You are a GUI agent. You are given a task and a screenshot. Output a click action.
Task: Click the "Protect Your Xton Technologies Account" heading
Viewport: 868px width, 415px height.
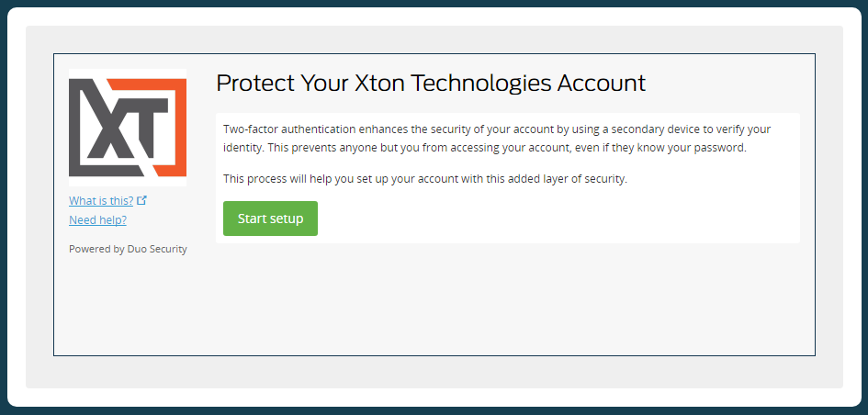(431, 83)
